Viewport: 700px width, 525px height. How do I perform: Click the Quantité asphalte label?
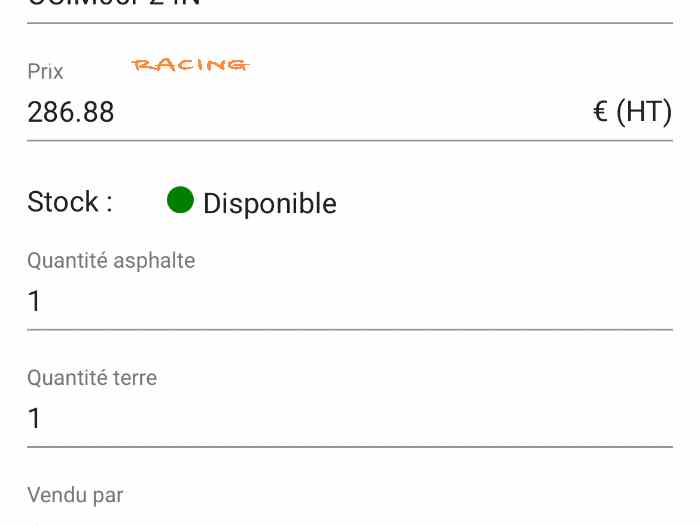(x=111, y=261)
